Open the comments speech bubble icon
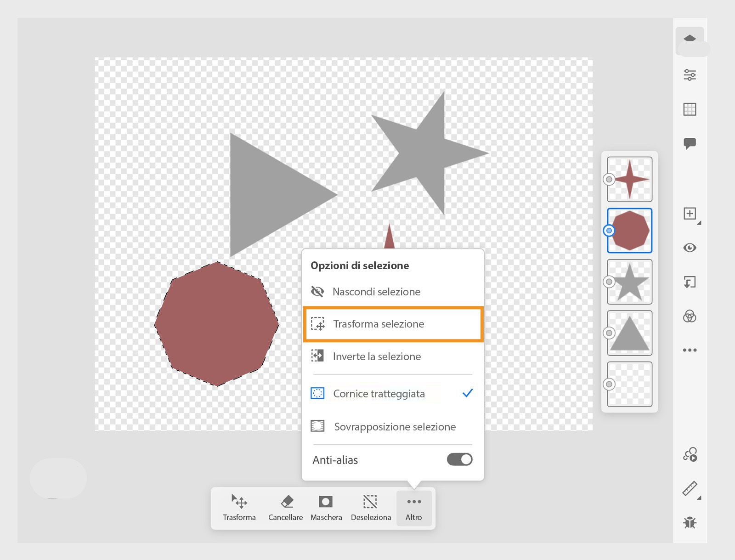The width and height of the screenshot is (735, 560). coord(690,144)
